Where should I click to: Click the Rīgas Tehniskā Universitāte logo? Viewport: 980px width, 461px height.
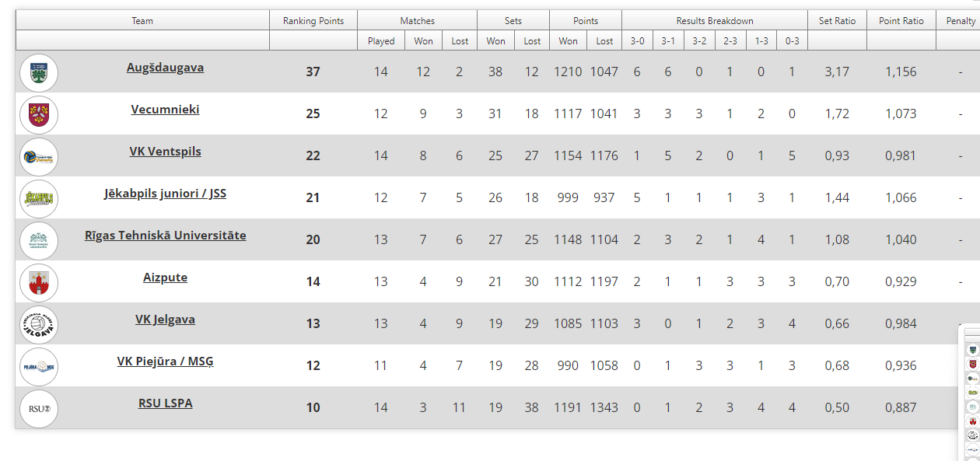click(39, 240)
